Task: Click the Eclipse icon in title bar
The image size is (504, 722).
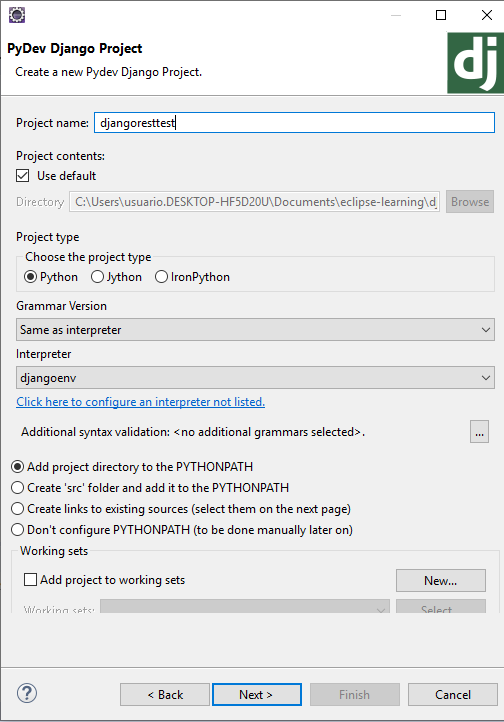Action: [17, 15]
